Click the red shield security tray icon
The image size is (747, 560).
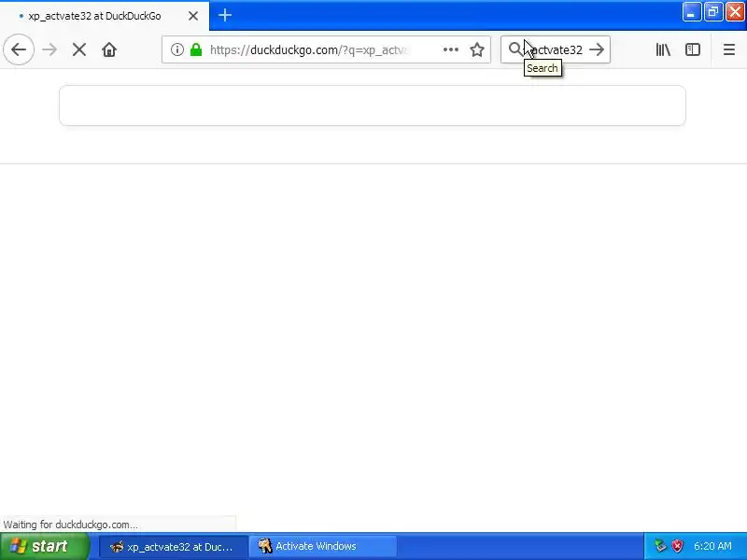coord(677,546)
